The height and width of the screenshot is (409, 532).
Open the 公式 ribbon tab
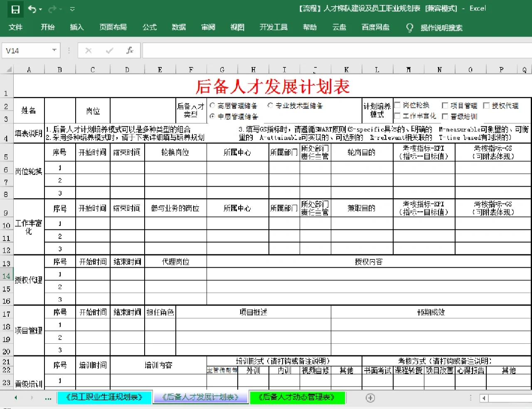coord(150,27)
